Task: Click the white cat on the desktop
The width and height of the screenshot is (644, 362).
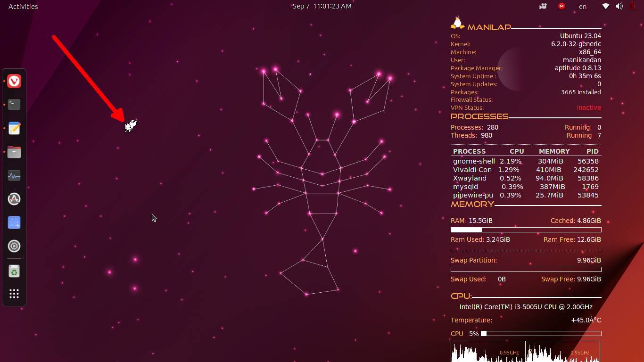Action: point(131,126)
